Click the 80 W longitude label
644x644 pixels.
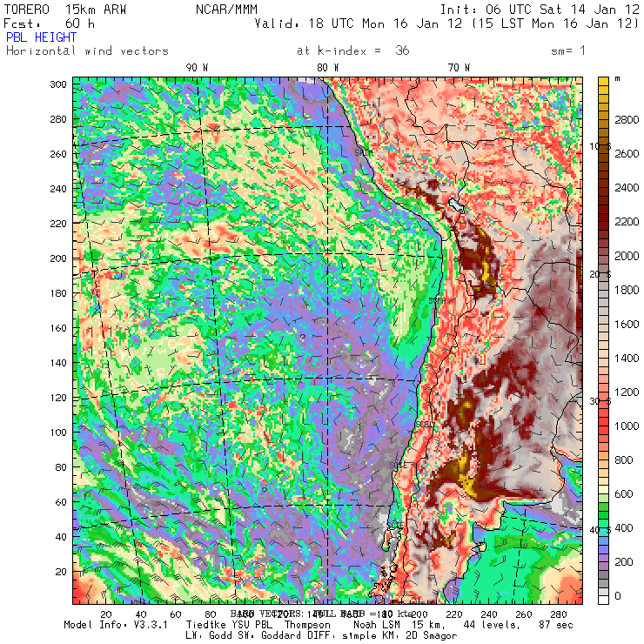(328, 68)
